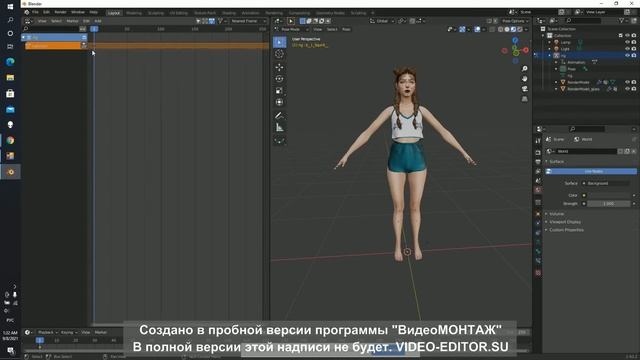The image size is (640, 360).
Task: Switch to wireframe viewport shading
Action: point(500,29)
